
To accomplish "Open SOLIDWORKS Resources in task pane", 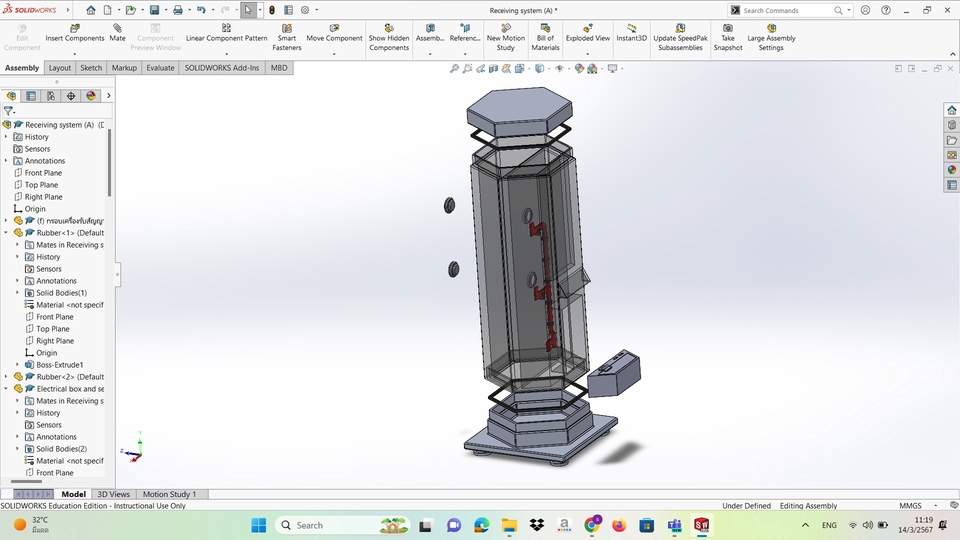I will point(951,110).
